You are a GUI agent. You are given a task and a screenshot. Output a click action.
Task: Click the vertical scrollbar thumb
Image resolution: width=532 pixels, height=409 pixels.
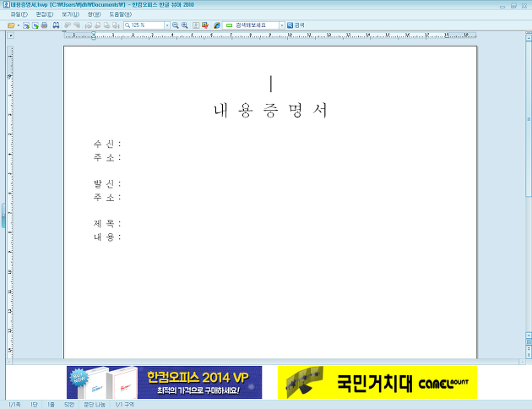pyautogui.click(x=529, y=119)
